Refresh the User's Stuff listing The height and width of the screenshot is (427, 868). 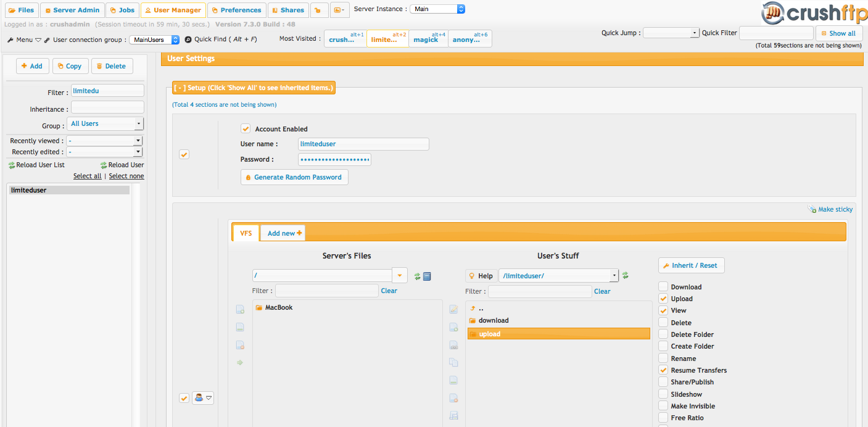coord(625,276)
